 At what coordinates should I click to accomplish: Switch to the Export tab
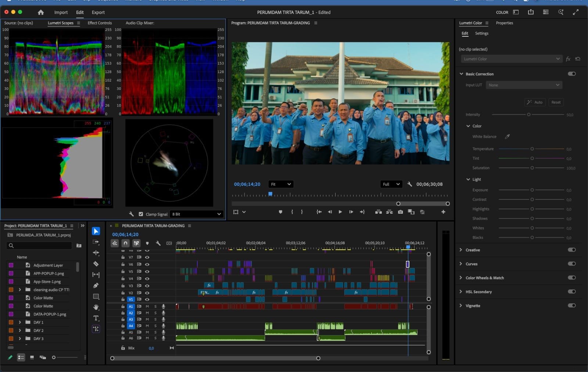pyautogui.click(x=98, y=12)
